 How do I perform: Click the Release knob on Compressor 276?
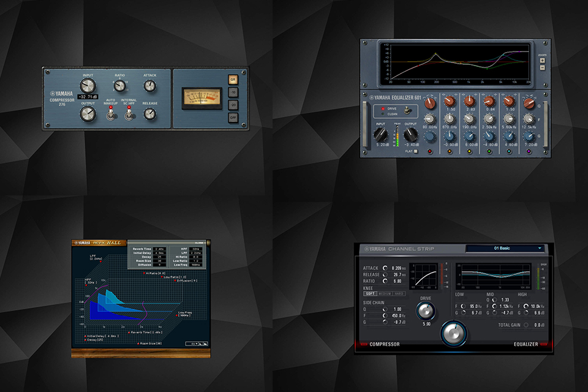(150, 113)
